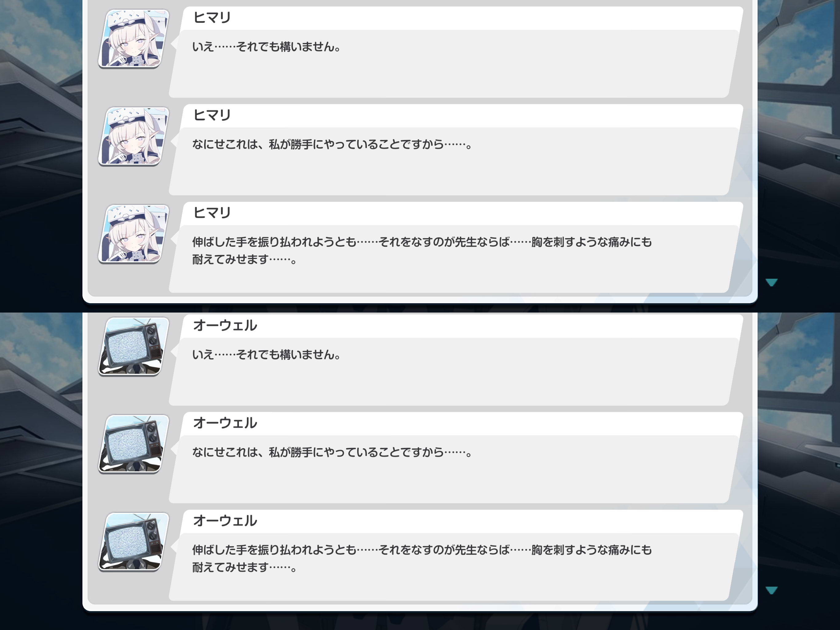840x630 pixels.
Task: Select Himari's message なにせこれは、私が勝手に
Action: click(332, 144)
